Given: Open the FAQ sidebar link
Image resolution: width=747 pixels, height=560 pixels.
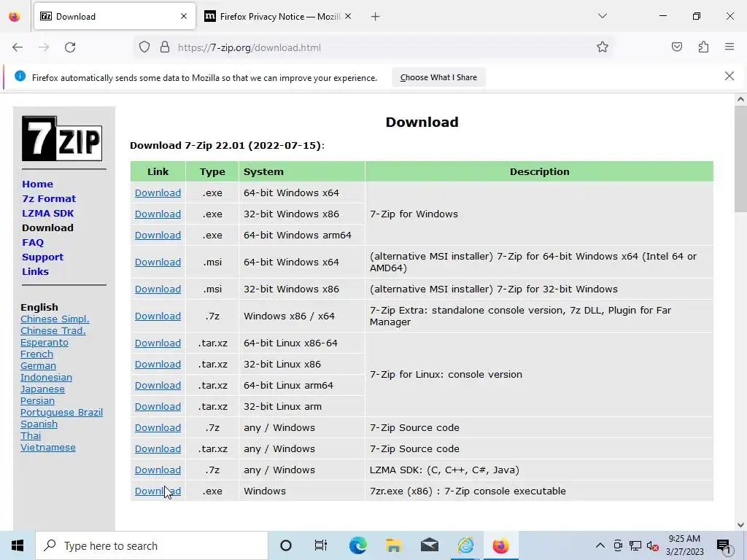Looking at the screenshot, I should (x=32, y=242).
